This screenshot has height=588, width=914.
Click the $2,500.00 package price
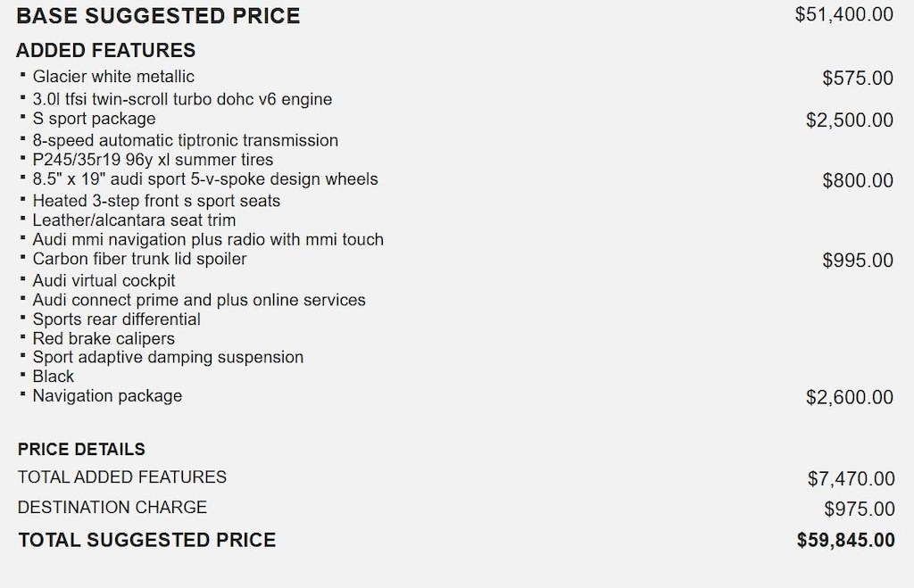(x=849, y=120)
